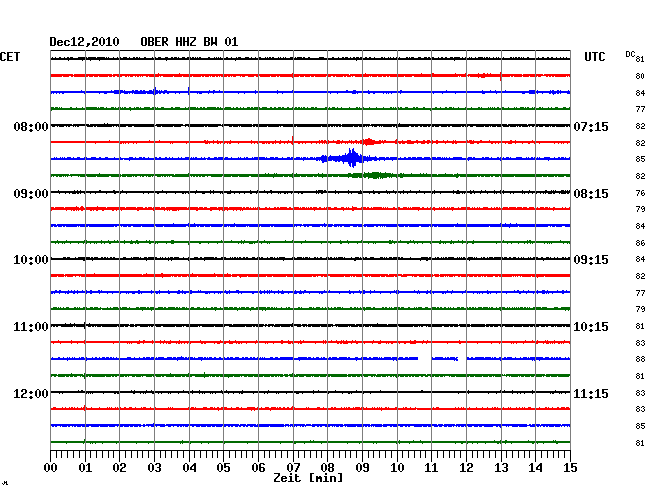Click the 07:15 UTC time label

pyautogui.click(x=591, y=126)
